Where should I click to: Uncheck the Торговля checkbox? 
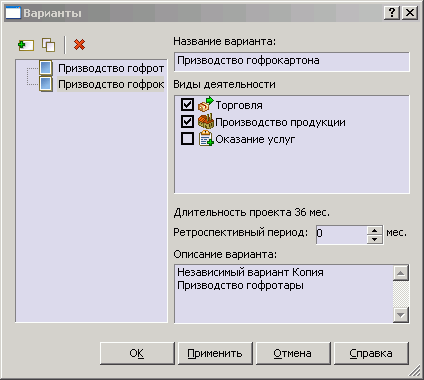point(187,105)
